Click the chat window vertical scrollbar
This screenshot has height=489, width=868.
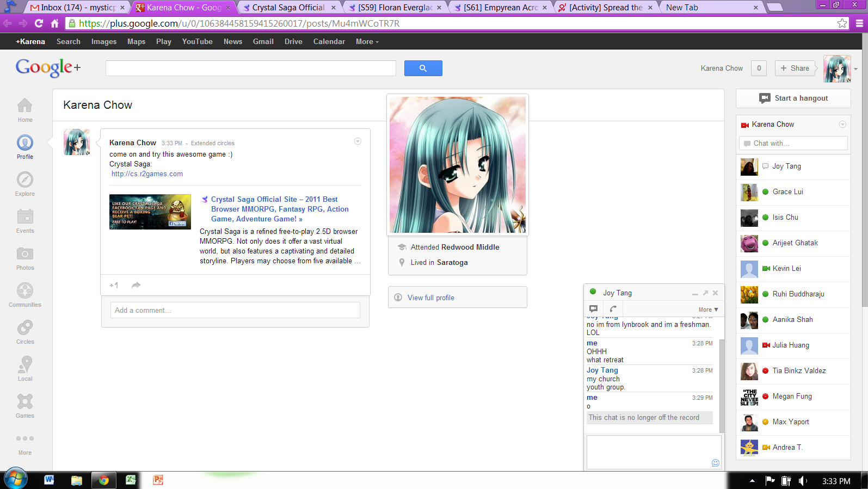click(722, 381)
